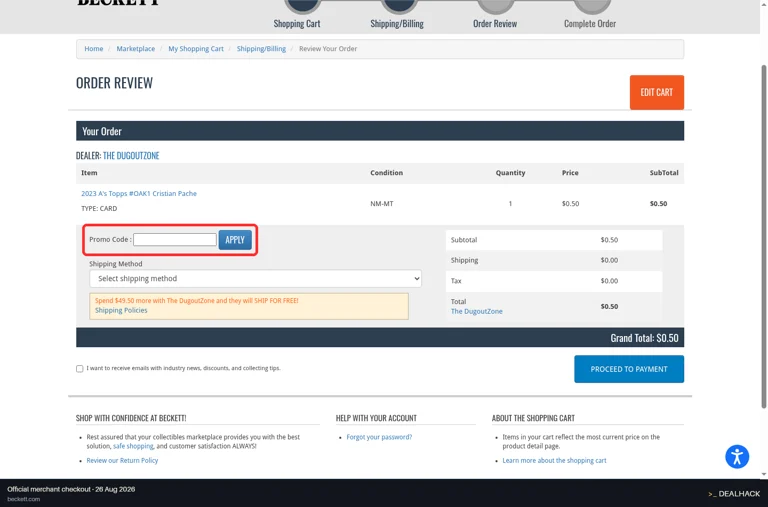The width and height of the screenshot is (768, 507).
Task: Click the Grand Total: $0.50 text
Action: pos(644,338)
